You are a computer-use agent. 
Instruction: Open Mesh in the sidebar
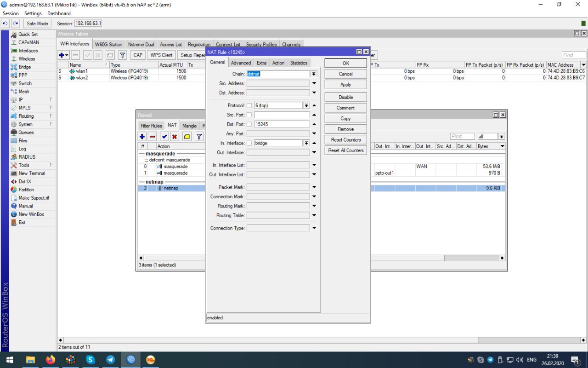[x=24, y=92]
